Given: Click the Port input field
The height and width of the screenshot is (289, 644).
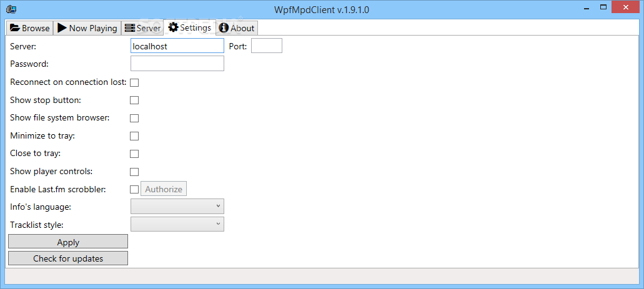Looking at the screenshot, I should coord(267,46).
